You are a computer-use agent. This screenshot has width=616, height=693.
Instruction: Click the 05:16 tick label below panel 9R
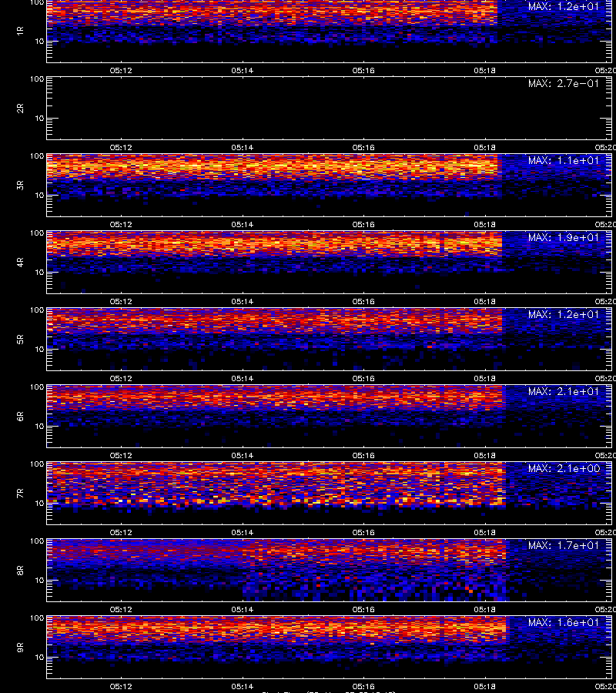[x=363, y=686]
